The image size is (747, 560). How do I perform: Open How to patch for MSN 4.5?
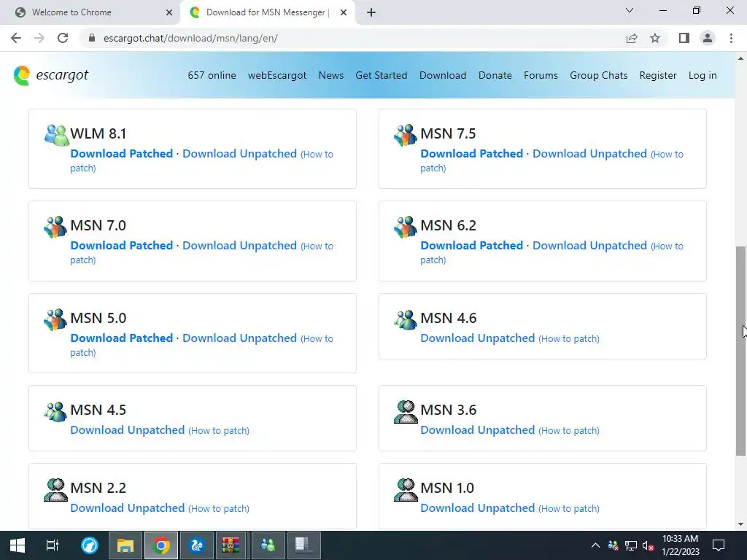[219, 430]
